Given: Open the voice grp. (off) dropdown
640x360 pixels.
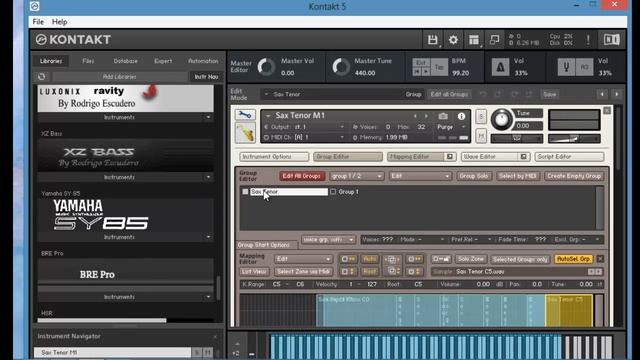Looking at the screenshot, I should point(328,240).
